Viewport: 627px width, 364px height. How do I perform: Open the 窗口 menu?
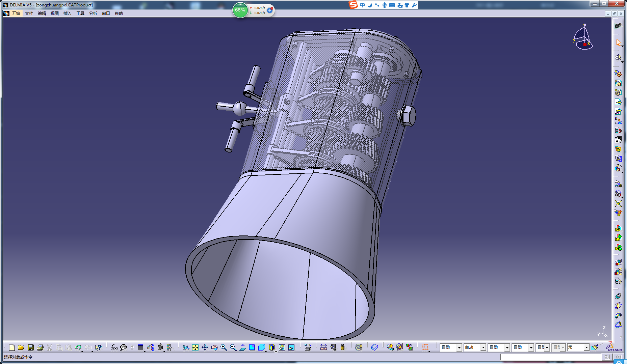[106, 13]
